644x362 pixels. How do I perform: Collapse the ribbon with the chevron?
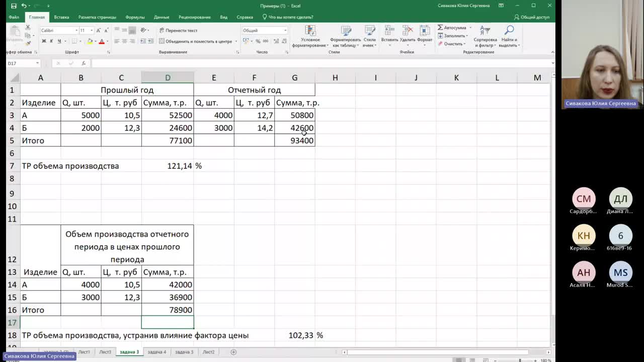point(552,52)
